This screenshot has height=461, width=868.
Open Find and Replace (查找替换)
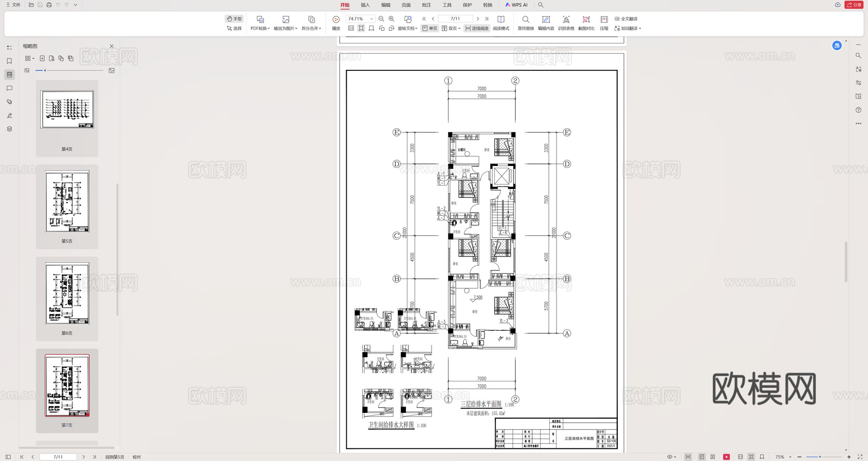pos(526,23)
